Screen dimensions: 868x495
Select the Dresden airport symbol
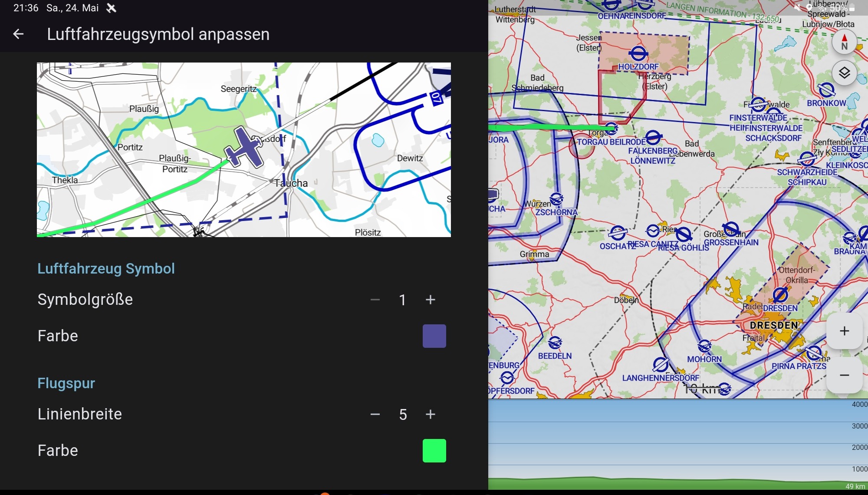(780, 295)
